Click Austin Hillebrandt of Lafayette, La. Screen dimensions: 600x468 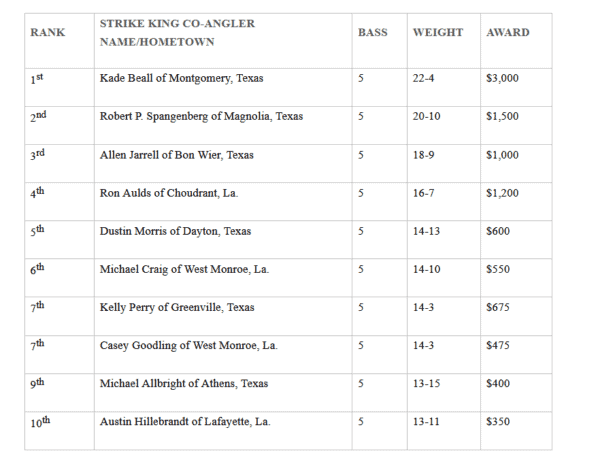pos(185,422)
